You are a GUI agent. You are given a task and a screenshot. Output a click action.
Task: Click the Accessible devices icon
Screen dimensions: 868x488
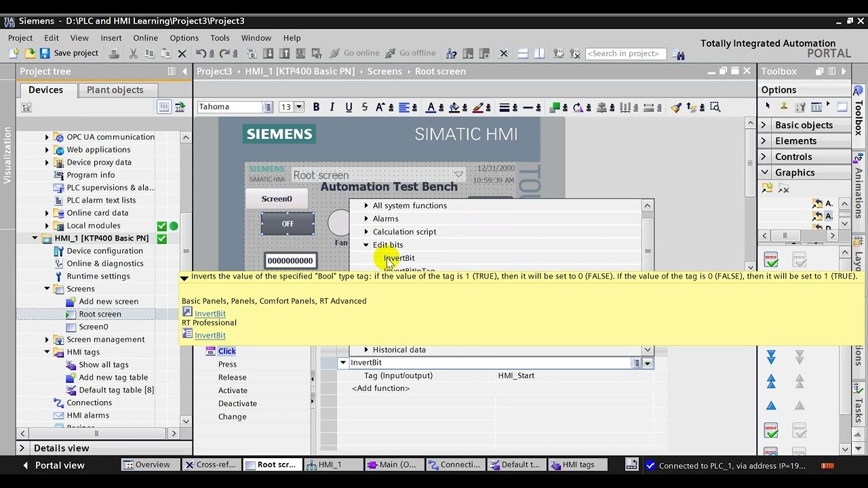pos(452,53)
